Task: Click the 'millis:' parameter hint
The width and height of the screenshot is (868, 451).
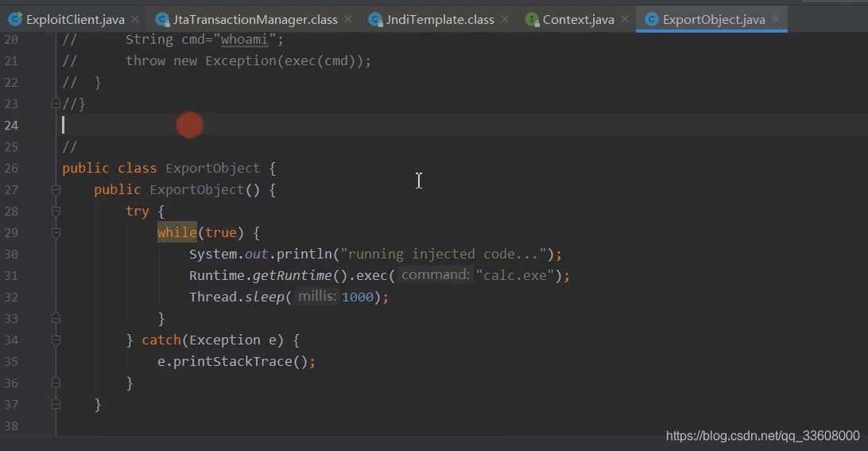Action: pos(316,297)
